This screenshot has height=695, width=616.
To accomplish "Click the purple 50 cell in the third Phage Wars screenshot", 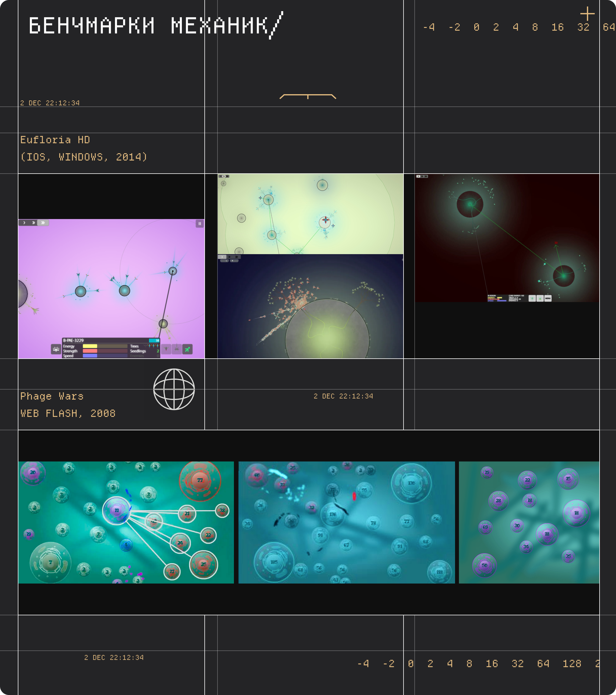I will point(485,565).
